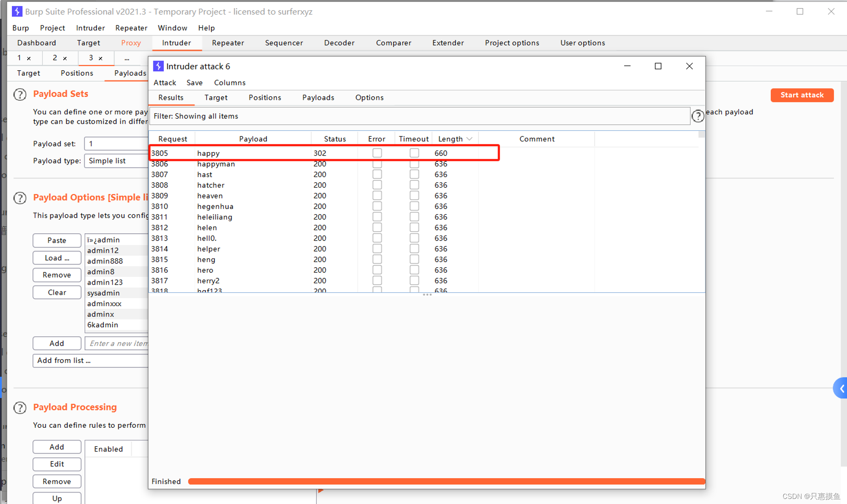Image resolution: width=847 pixels, height=504 pixels.
Task: Close the Intruder attack 6 window
Action: (x=689, y=66)
